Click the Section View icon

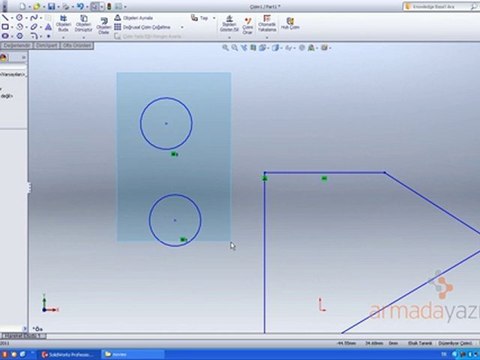[x=253, y=48]
